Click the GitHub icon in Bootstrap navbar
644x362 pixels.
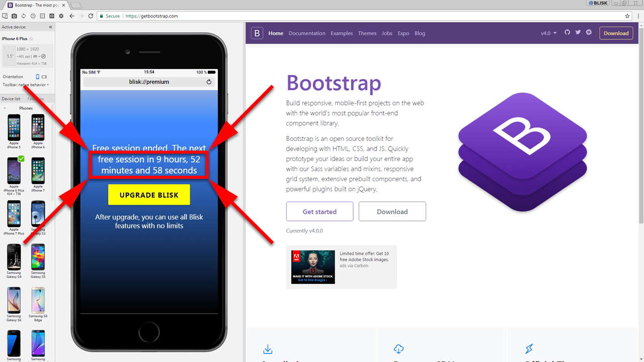(568, 33)
